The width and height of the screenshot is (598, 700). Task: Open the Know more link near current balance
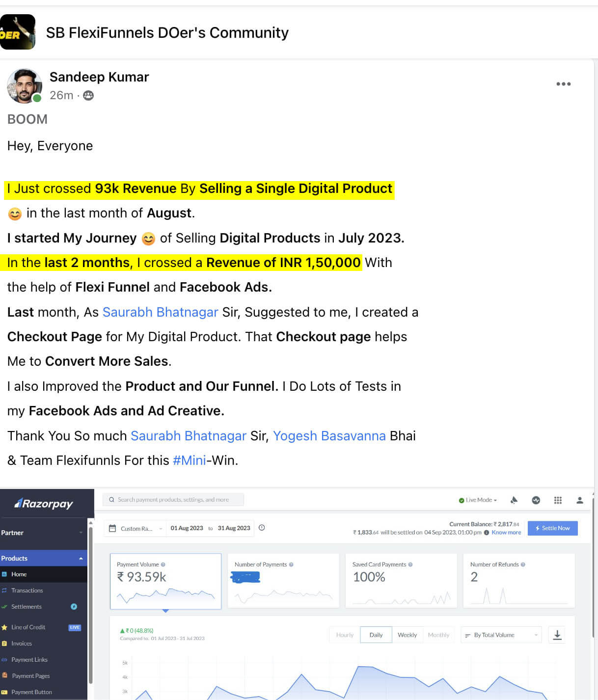click(x=506, y=532)
